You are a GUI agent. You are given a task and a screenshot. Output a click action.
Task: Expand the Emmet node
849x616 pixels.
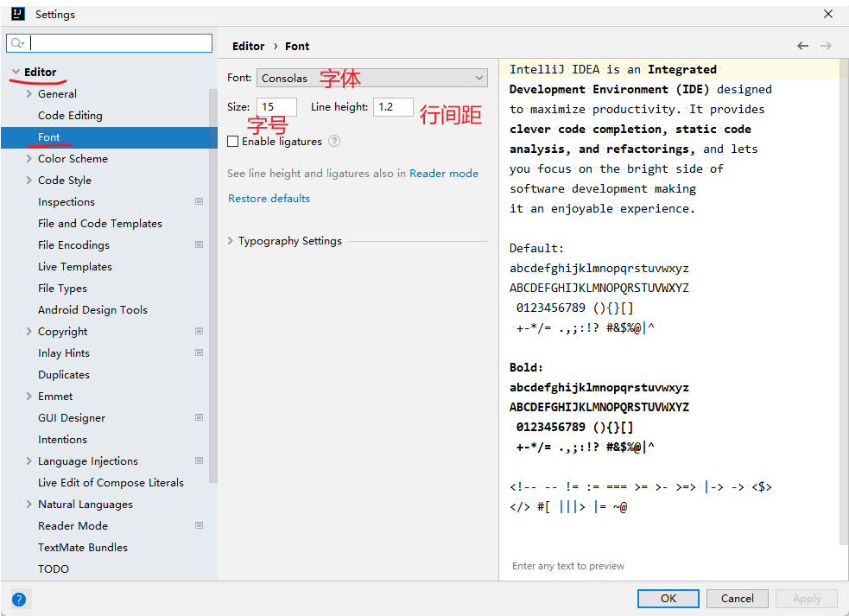pos(29,396)
